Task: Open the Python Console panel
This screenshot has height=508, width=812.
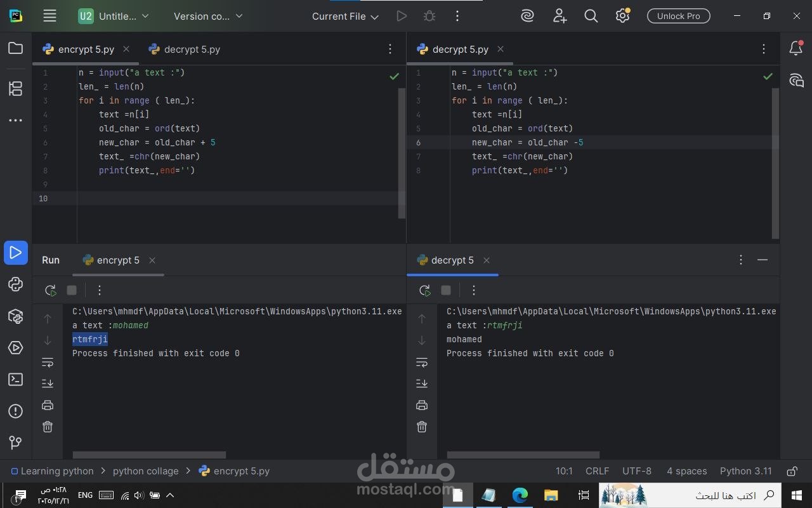Action: click(x=15, y=284)
